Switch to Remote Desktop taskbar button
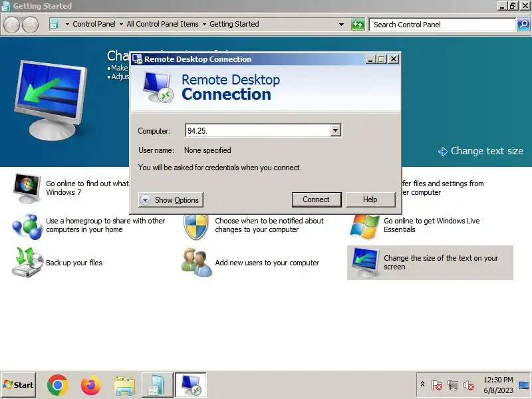532x399 pixels. [191, 385]
